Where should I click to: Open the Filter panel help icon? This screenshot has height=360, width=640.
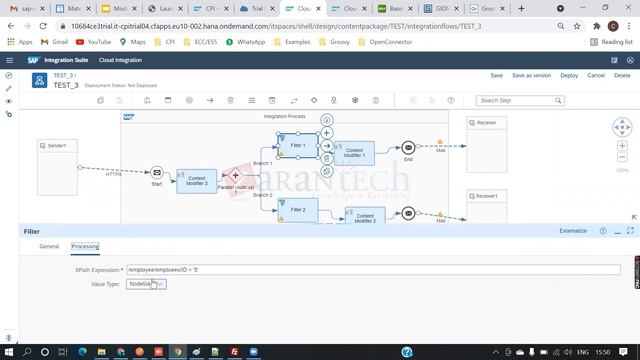(603, 231)
